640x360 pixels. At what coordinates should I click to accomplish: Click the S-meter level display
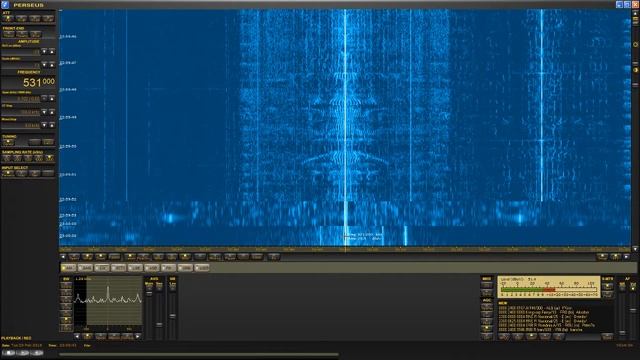pos(549,287)
